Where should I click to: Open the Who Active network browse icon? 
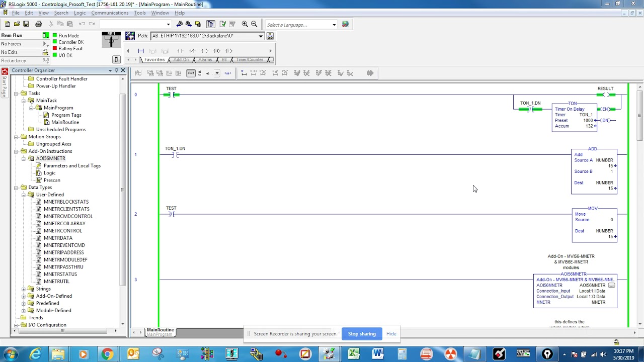(x=270, y=36)
